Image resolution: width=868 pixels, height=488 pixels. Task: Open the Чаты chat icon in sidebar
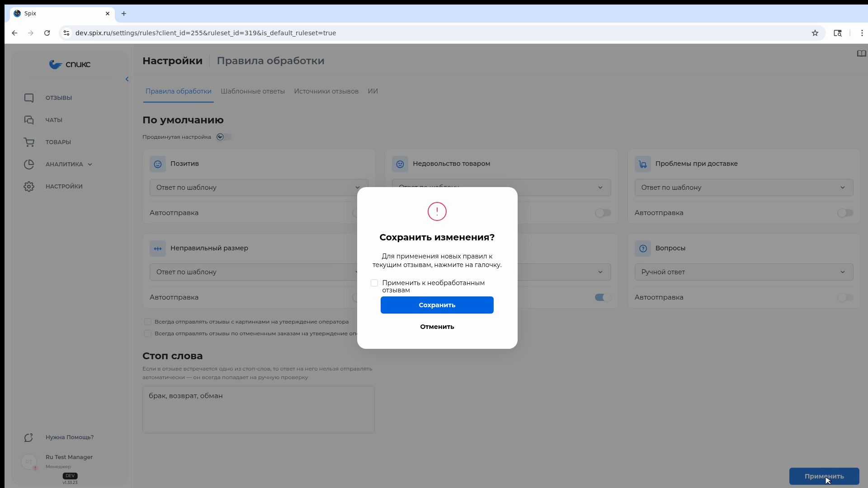(x=29, y=120)
